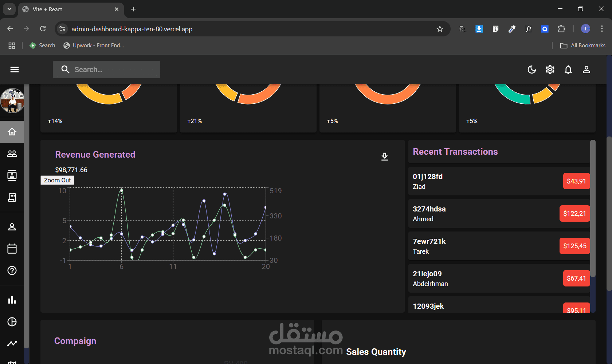Click the Recent Transactions list scrollbar

coord(593,209)
